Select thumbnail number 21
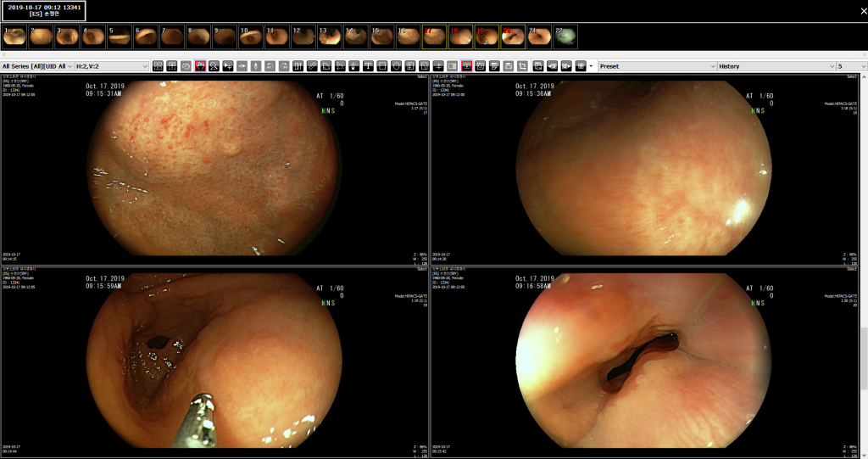Viewport: 868px width, 459px height. pos(539,36)
